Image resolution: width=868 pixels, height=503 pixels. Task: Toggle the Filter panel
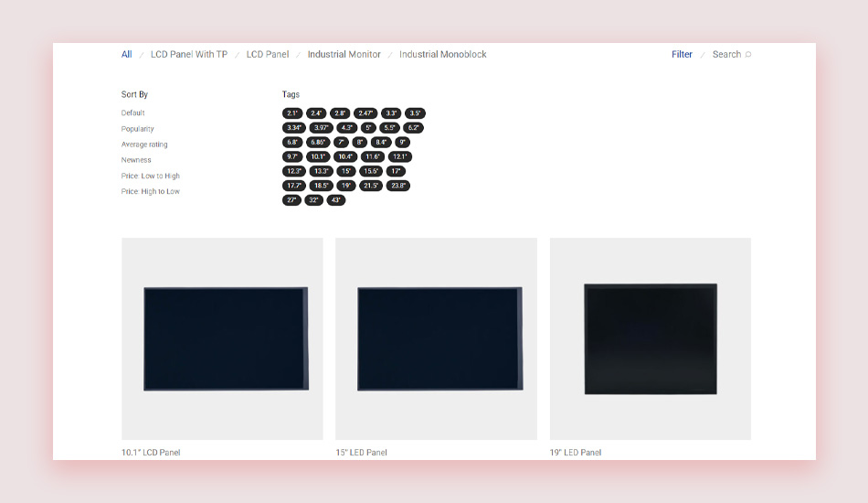point(682,54)
